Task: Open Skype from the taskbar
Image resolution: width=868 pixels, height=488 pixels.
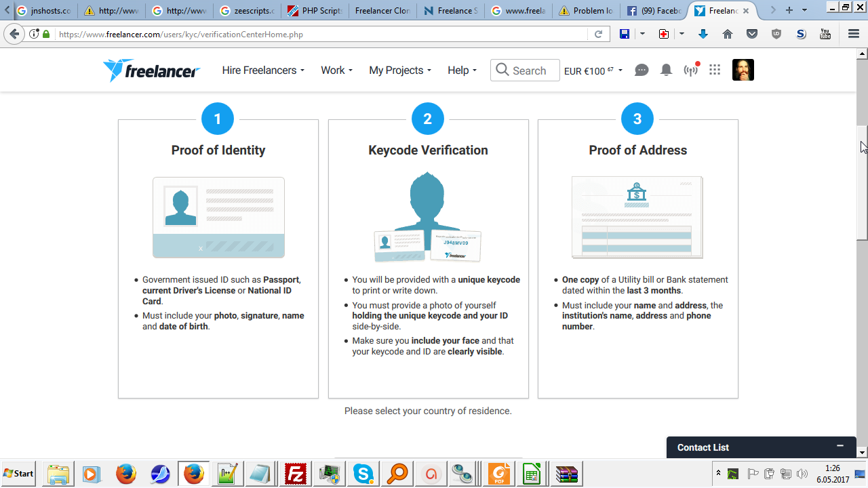Action: (363, 474)
